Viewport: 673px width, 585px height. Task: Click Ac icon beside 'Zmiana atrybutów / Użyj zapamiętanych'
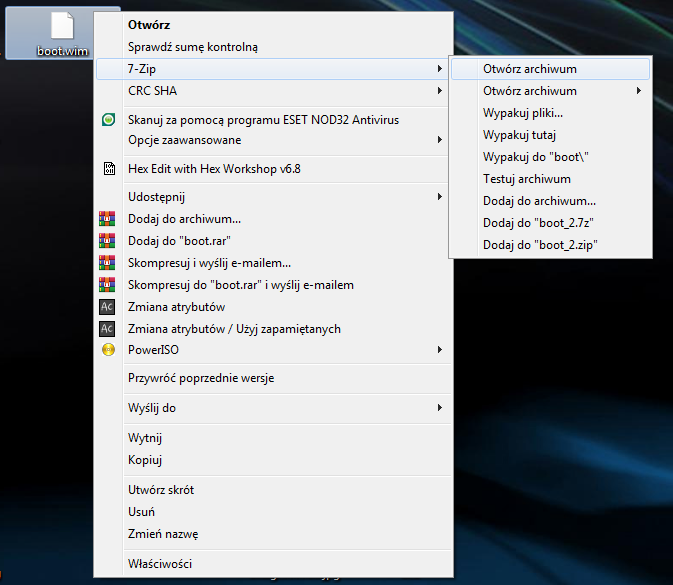point(107,329)
